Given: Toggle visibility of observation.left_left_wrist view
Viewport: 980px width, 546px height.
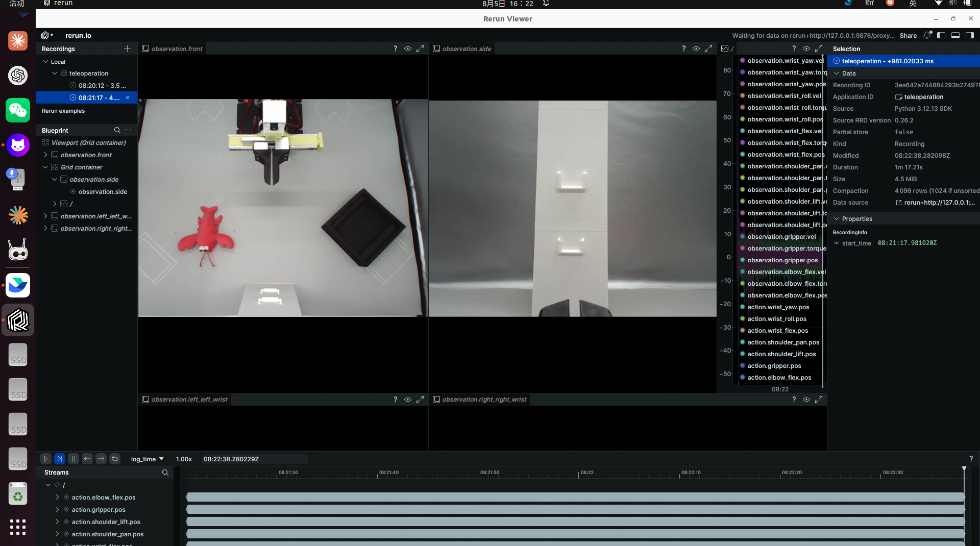Looking at the screenshot, I should coord(408,400).
